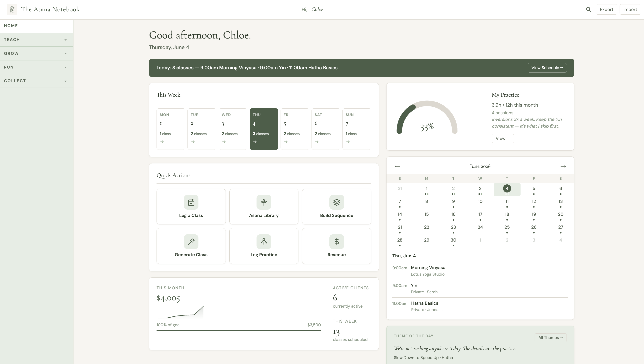Screen dimensions: 644x364
Task: Click the Export button
Action: [606, 9]
